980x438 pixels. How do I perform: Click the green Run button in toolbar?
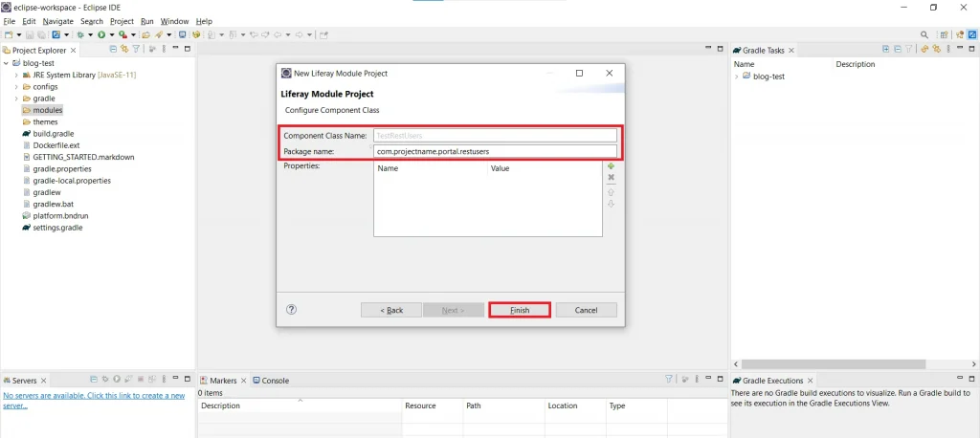(101, 35)
